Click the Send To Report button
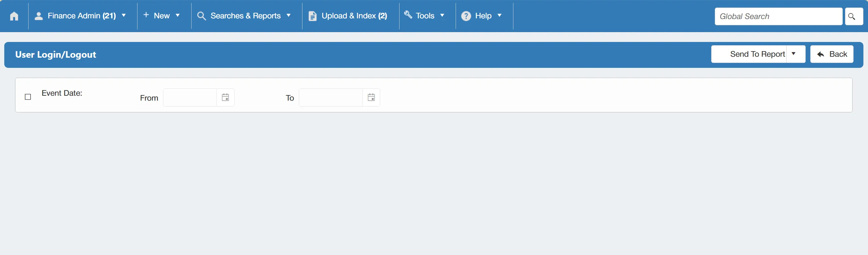Screen dimensions: 868x255 point(749,54)
